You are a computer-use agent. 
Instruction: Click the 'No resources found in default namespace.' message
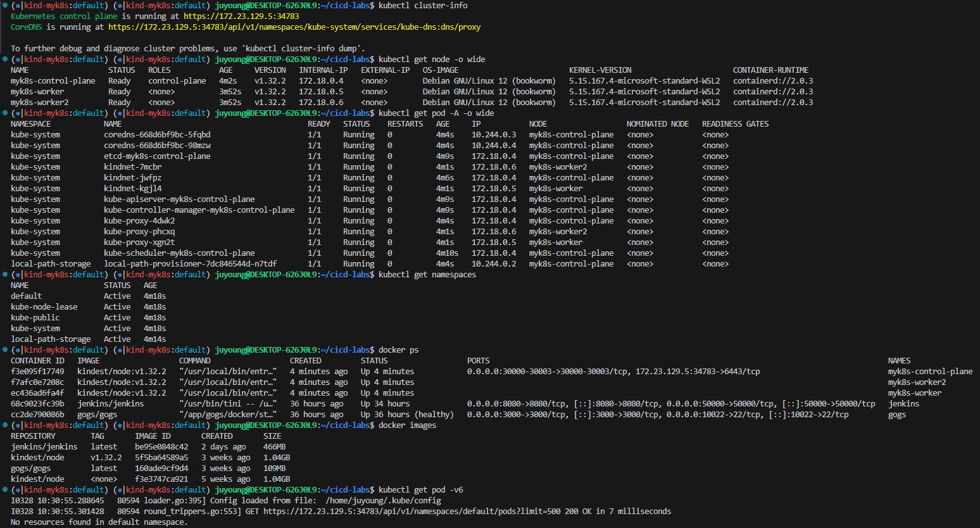[99, 522]
